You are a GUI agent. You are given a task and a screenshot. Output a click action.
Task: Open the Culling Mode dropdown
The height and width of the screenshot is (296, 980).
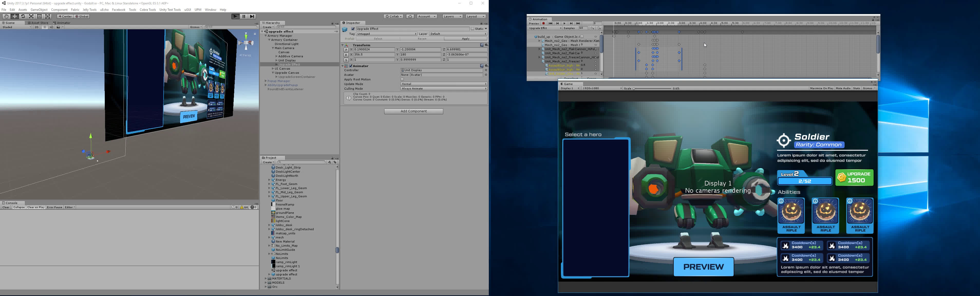[x=444, y=89]
